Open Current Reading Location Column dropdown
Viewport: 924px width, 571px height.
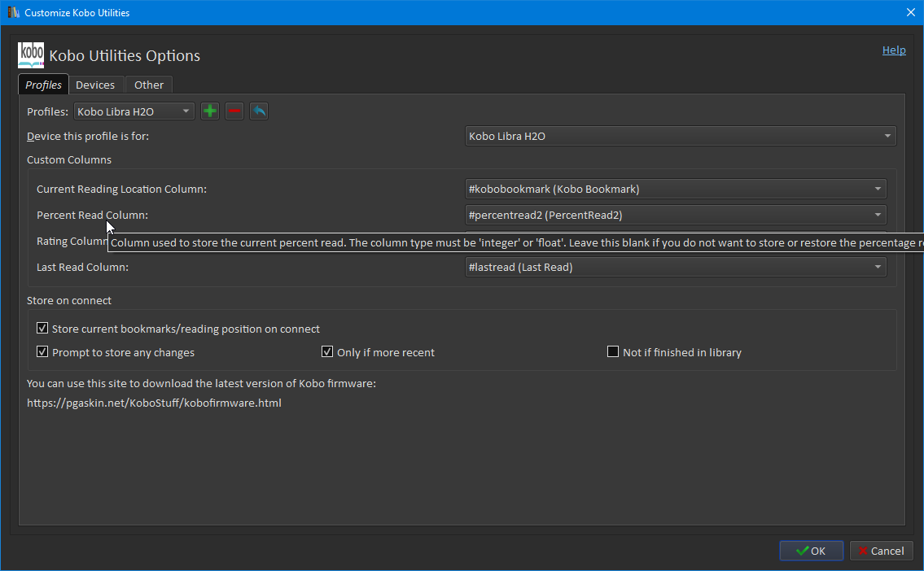coord(676,189)
